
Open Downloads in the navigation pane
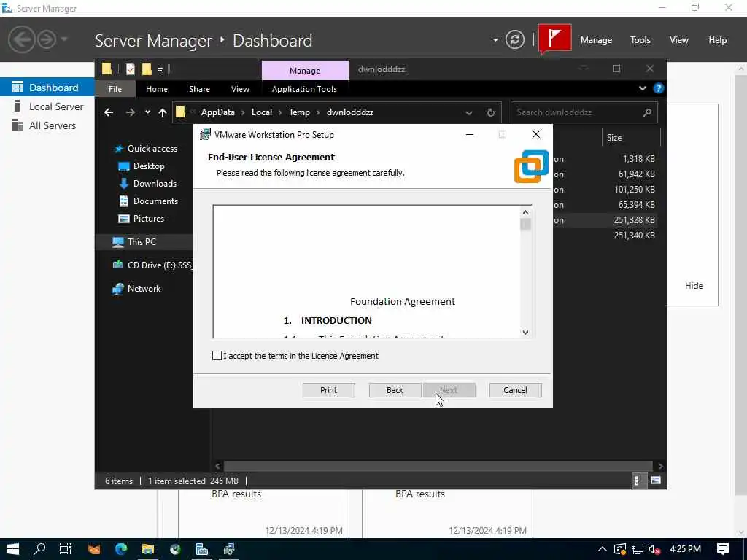pyautogui.click(x=155, y=183)
